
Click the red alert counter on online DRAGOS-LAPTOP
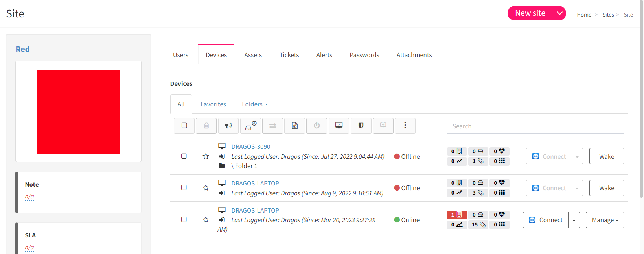click(x=457, y=215)
